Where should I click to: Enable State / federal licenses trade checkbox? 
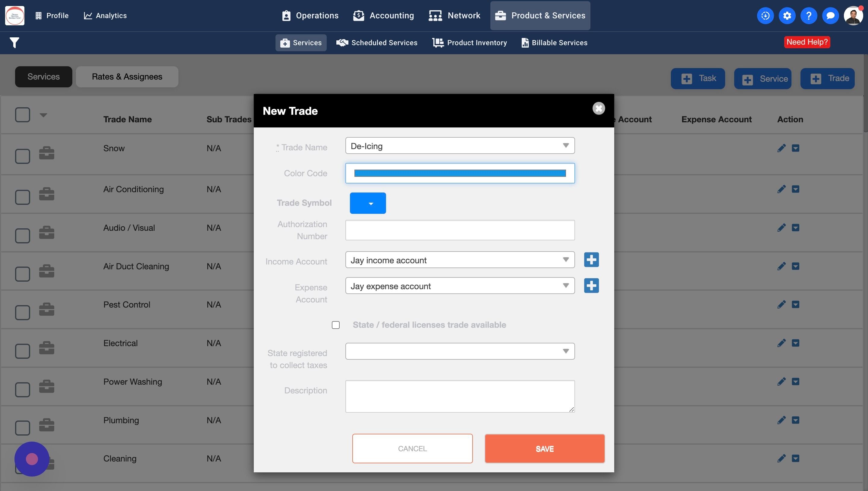click(335, 325)
